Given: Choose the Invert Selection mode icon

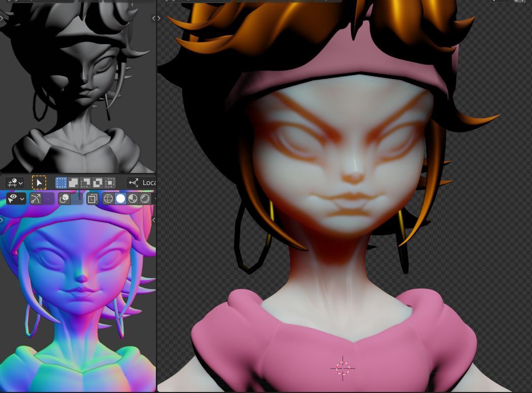Looking at the screenshot, I should coord(98,183).
